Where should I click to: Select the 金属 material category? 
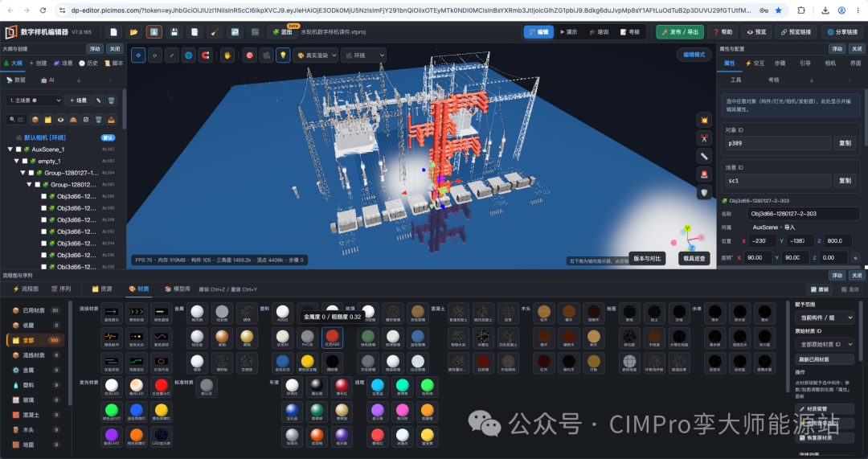click(36, 370)
